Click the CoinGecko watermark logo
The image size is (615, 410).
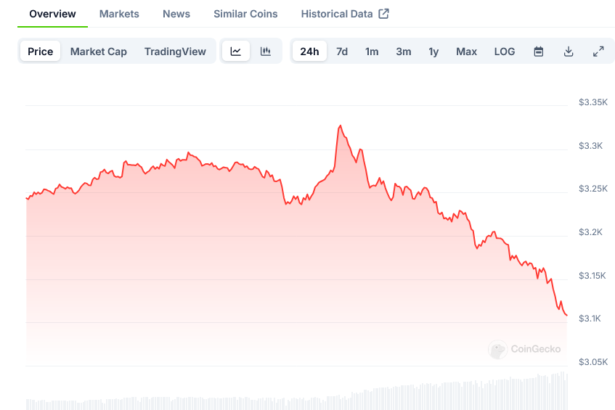[526, 350]
